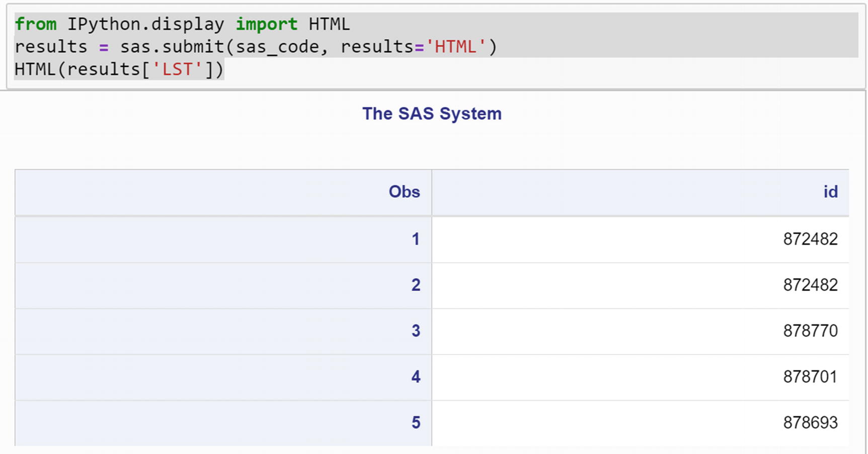
Task: Select Obs cell for row 5
Action: point(223,423)
